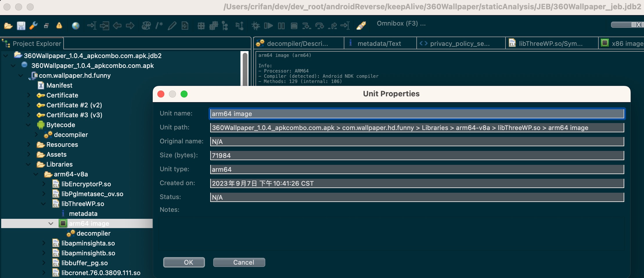Click the bug debugger icon
Viewport: 644px width, 278px height.
(256, 26)
